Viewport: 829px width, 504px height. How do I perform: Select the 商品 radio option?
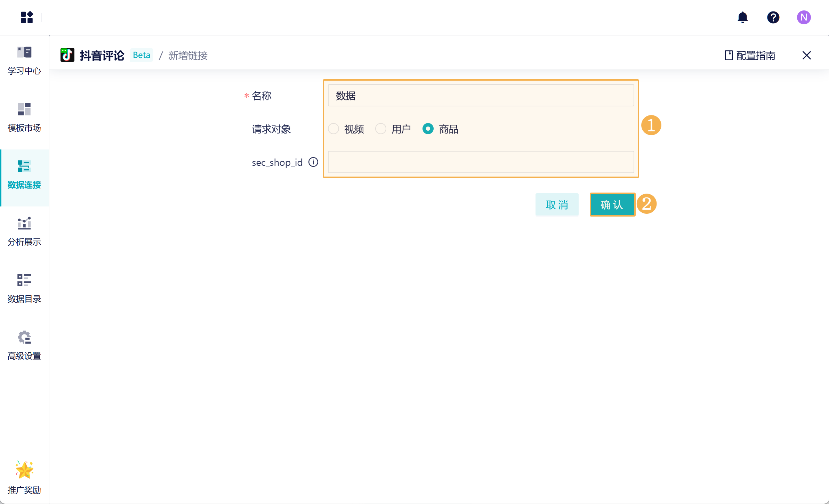(x=428, y=129)
